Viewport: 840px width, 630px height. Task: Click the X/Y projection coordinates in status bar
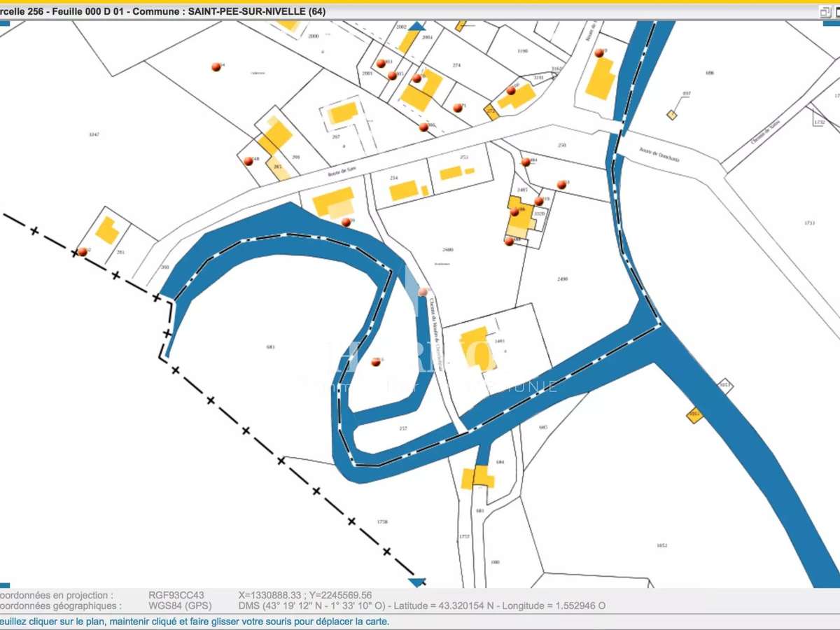tap(305, 595)
